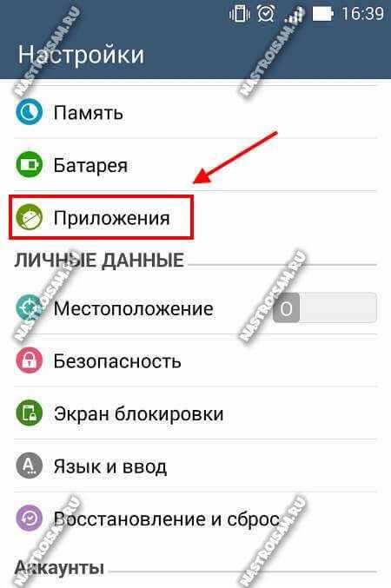Tap the Настройки title header

[x=81, y=54]
